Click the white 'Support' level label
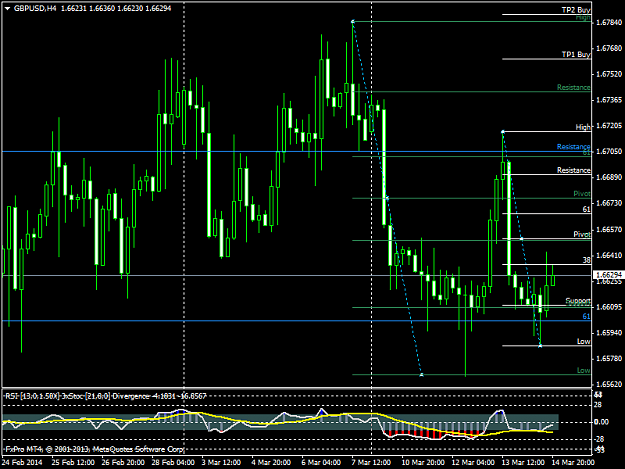625x469 pixels. pos(578,300)
